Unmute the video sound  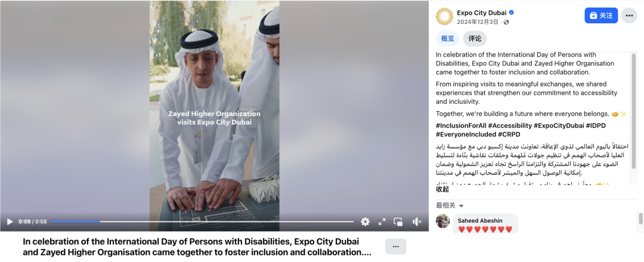(x=417, y=222)
